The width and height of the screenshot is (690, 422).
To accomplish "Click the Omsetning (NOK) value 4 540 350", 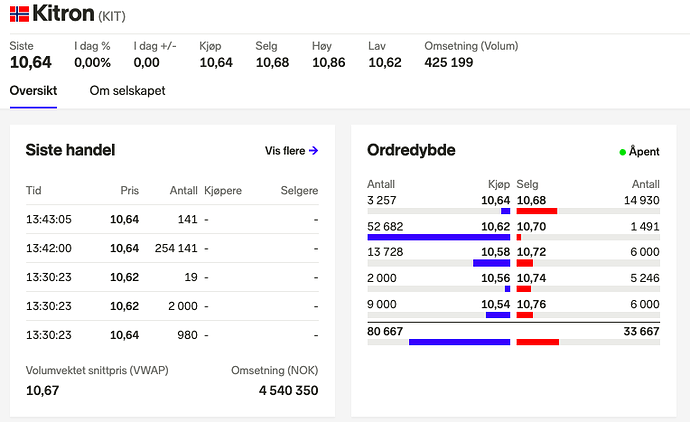I will pyautogui.click(x=289, y=390).
